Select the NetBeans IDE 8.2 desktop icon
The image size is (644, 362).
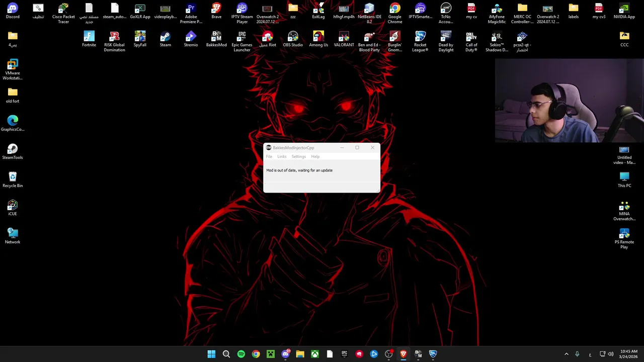click(369, 14)
